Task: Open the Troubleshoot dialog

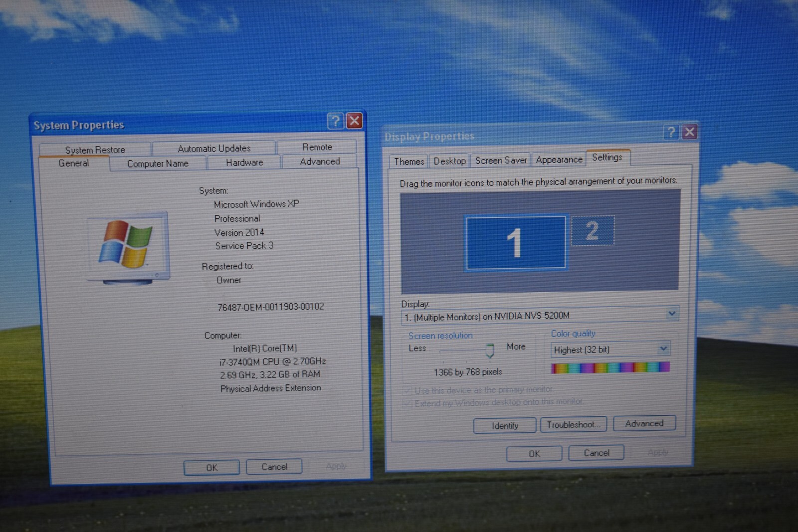Action: 574,424
